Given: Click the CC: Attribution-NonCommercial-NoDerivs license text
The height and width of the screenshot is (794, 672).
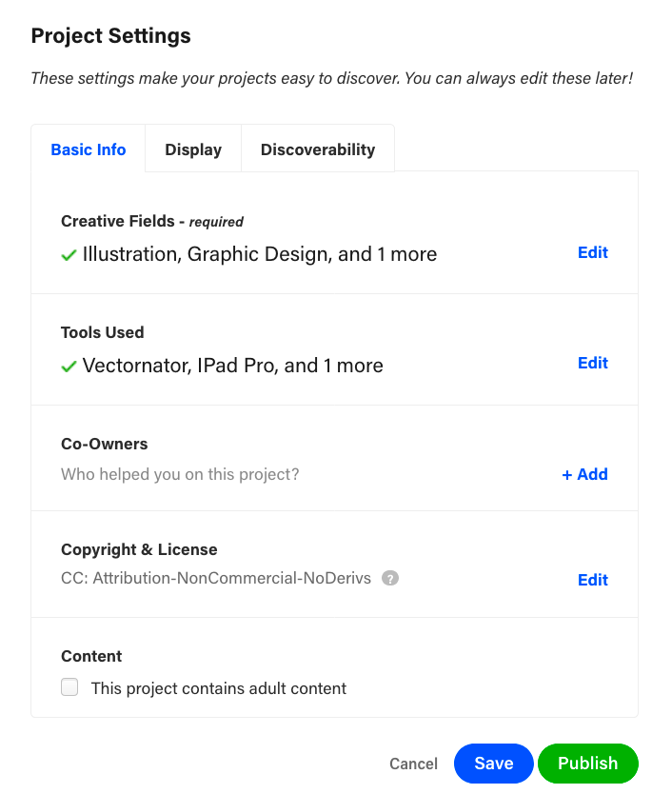Looking at the screenshot, I should 216,578.
